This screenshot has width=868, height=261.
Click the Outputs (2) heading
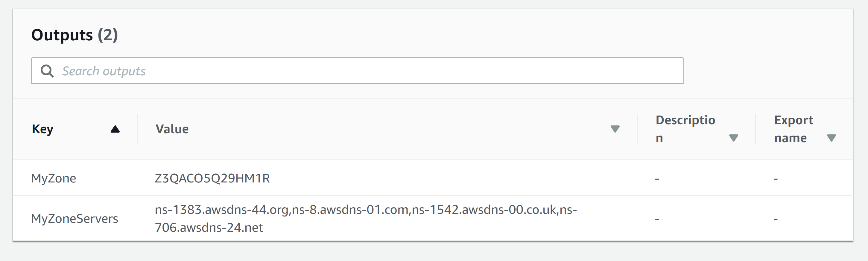(x=75, y=35)
